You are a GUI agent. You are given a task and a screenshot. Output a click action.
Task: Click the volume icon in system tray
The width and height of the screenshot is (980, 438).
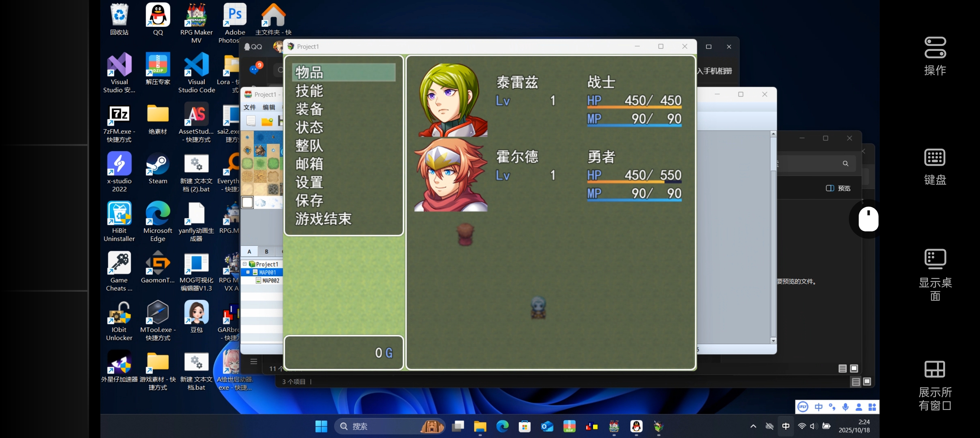813,426
